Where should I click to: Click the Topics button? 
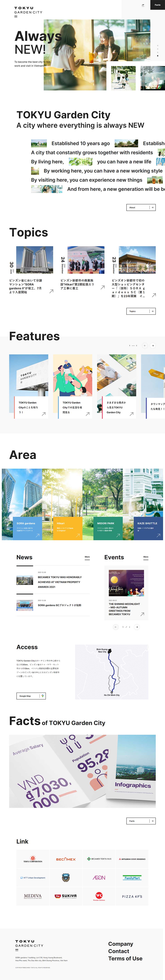pyautogui.click(x=141, y=311)
